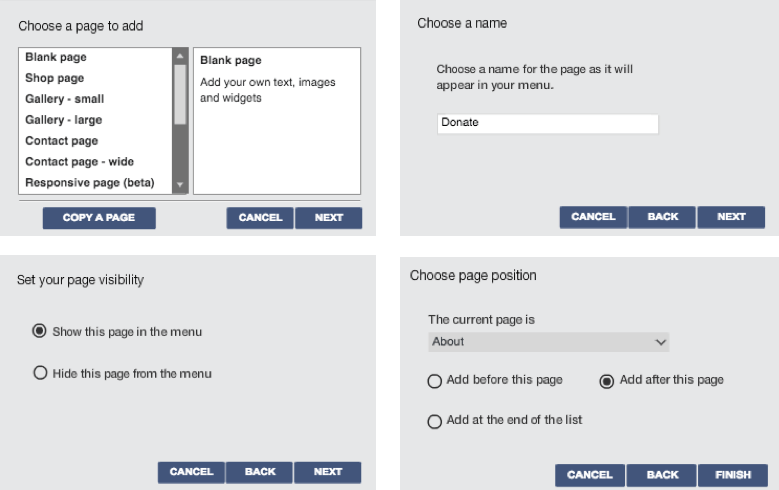Click the page name field containing 'Donate'
The height and width of the screenshot is (490, 779).
coord(548,123)
